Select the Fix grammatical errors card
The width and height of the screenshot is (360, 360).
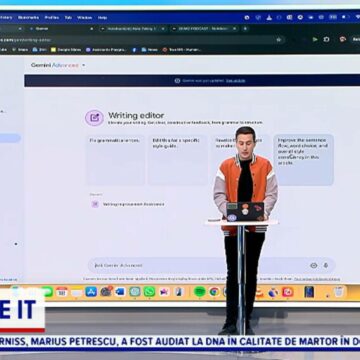(x=116, y=160)
